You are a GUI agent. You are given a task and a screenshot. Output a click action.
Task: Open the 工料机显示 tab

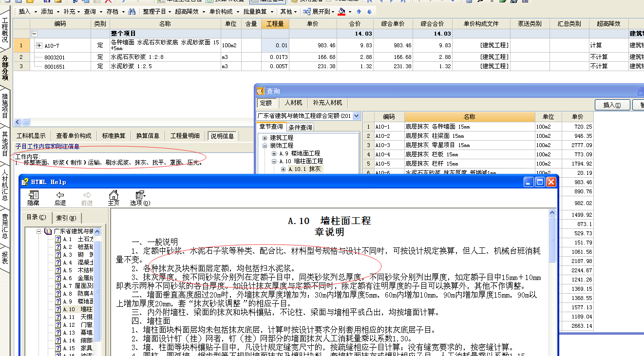click(x=31, y=136)
